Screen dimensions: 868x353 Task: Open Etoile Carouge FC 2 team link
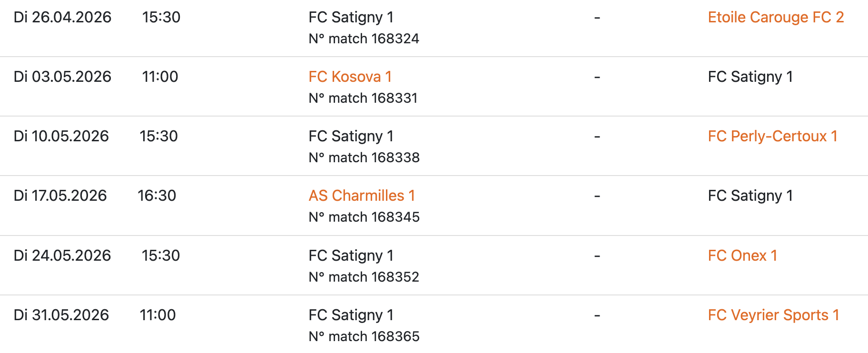click(x=776, y=18)
